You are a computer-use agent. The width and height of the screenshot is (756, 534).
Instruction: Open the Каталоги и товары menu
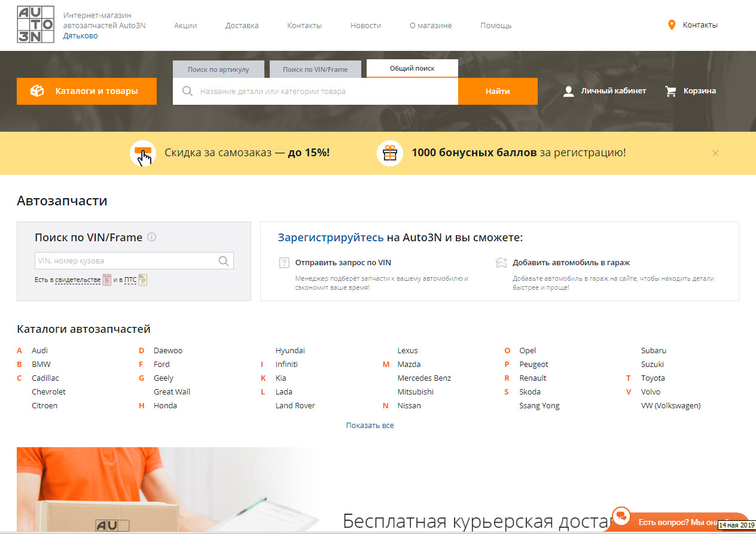point(87,91)
